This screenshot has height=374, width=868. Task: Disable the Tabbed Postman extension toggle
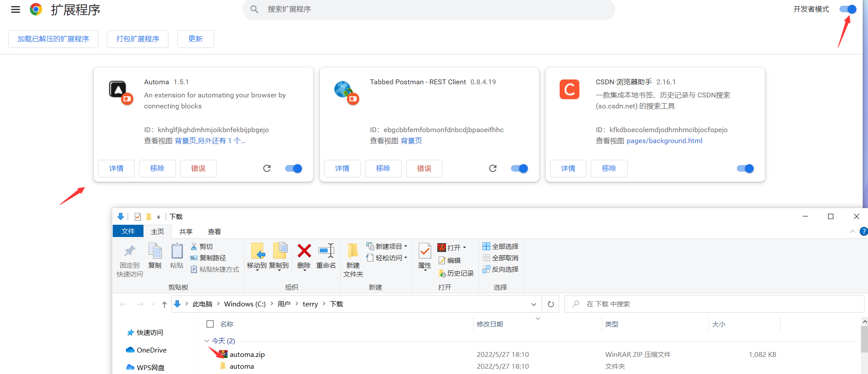click(x=519, y=169)
